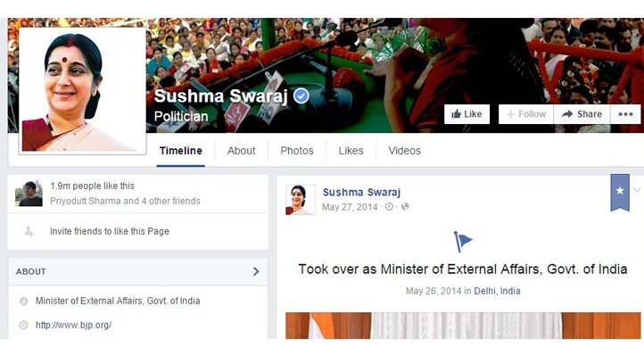Click the globe public privacy icon
The height and width of the screenshot is (357, 644).
405,207
